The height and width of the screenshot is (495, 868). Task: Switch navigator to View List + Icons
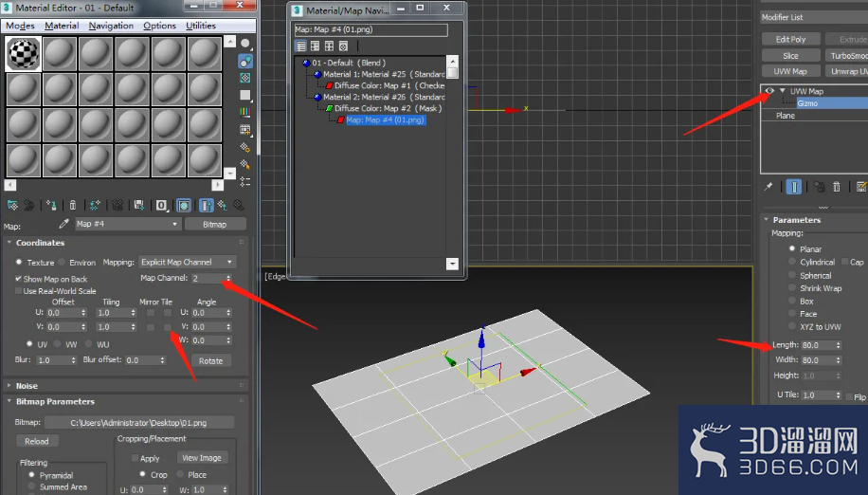315,46
